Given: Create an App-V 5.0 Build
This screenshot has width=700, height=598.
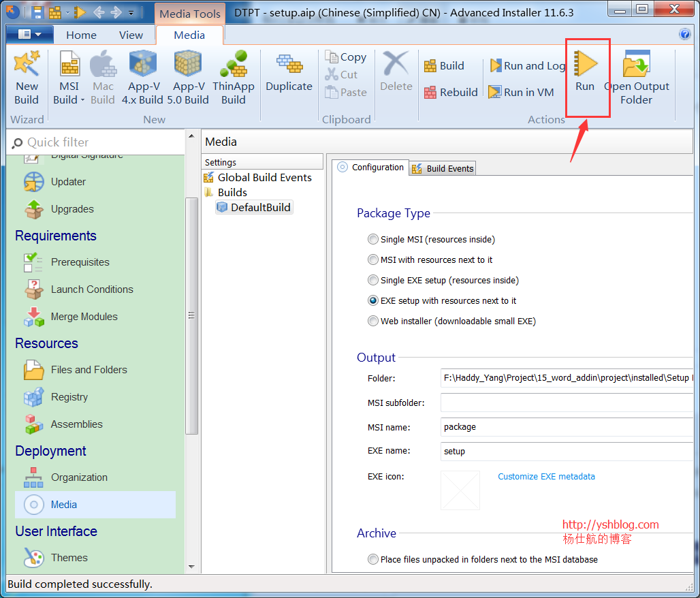Looking at the screenshot, I should pos(188,78).
